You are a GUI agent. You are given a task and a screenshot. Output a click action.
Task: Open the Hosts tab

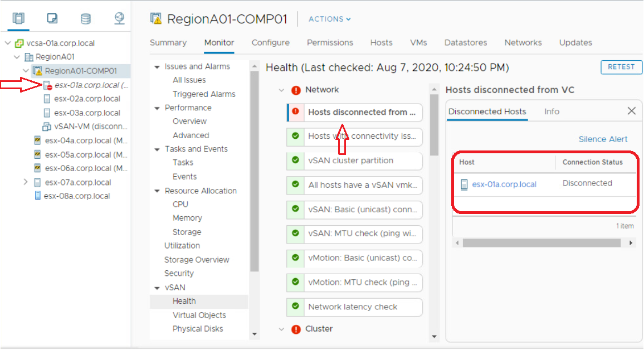click(x=381, y=43)
